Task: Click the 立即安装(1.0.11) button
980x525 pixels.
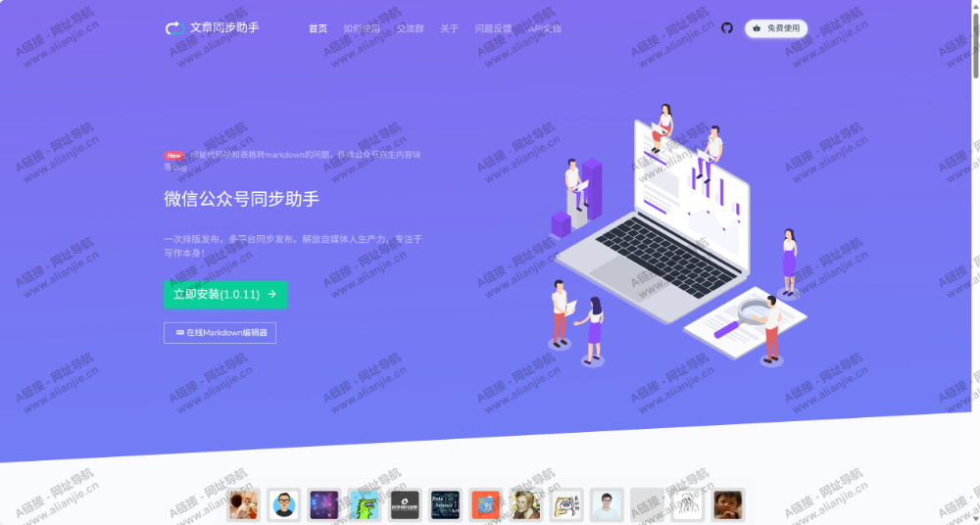Action: pyautogui.click(x=225, y=295)
